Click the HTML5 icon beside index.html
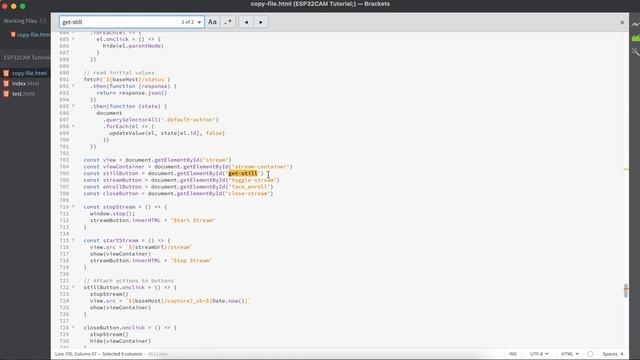This screenshot has width=640, height=360. [x=6, y=83]
